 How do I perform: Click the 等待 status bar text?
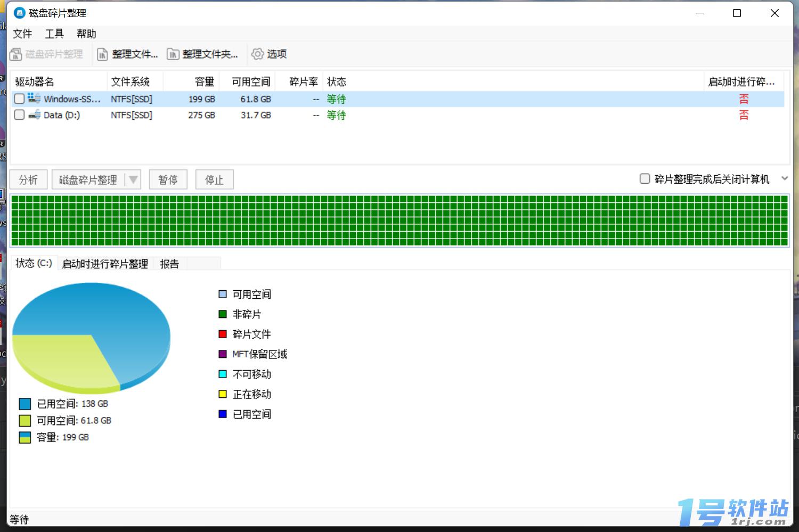click(19, 520)
